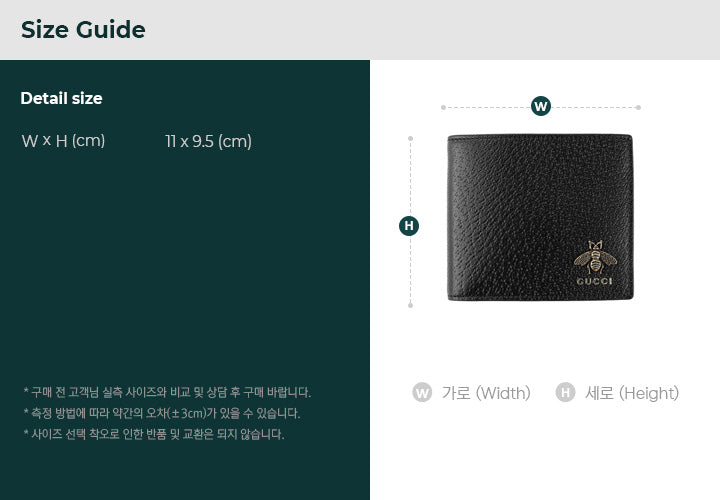Screen dimensions: 720x500
Task: Click the 세로 (Height) legend text
Action: point(632,393)
